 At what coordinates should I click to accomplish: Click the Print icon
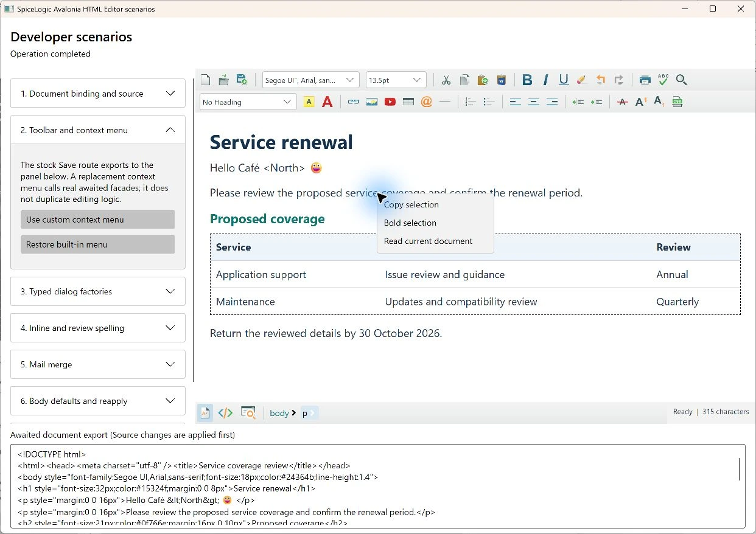point(645,80)
